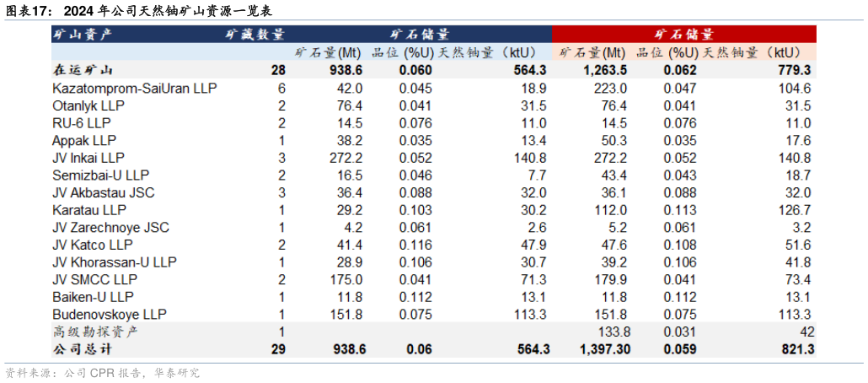Screen dimensions: 868x383
Task: Click the grade value 0.060
Action: click(x=415, y=70)
